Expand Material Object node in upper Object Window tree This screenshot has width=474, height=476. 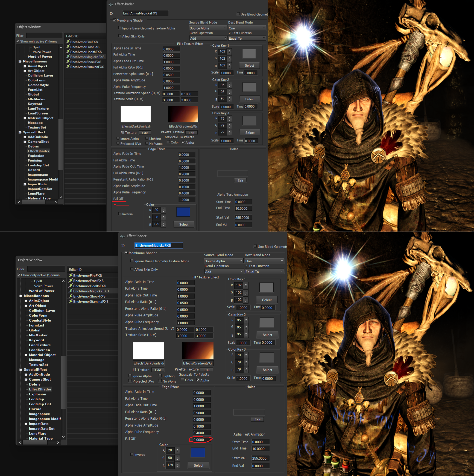[25, 118]
